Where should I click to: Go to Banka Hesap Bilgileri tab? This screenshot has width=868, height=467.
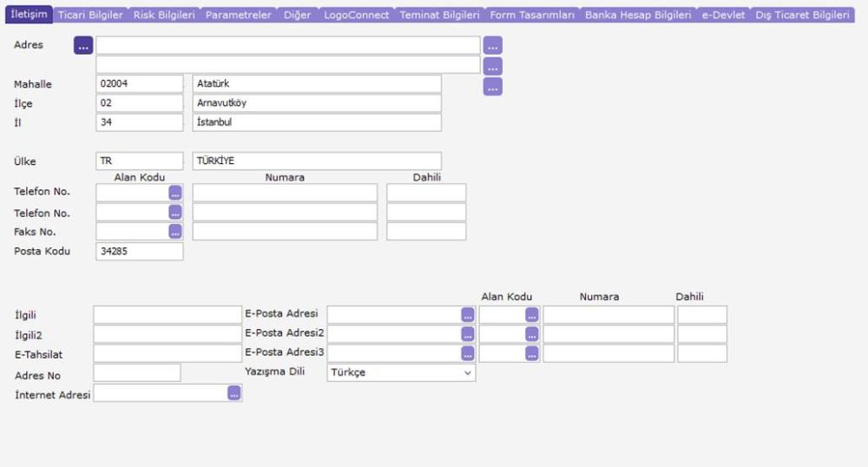[638, 15]
